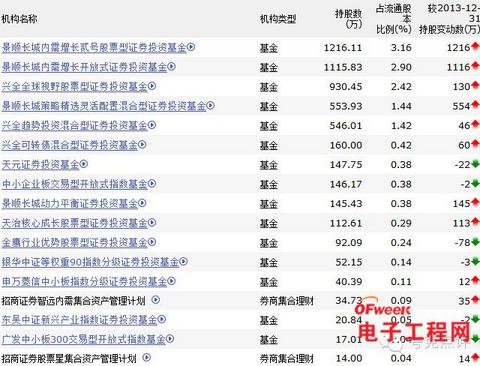Click holdings value 52.15
Viewport: 480px width, 366px height.
349,262
